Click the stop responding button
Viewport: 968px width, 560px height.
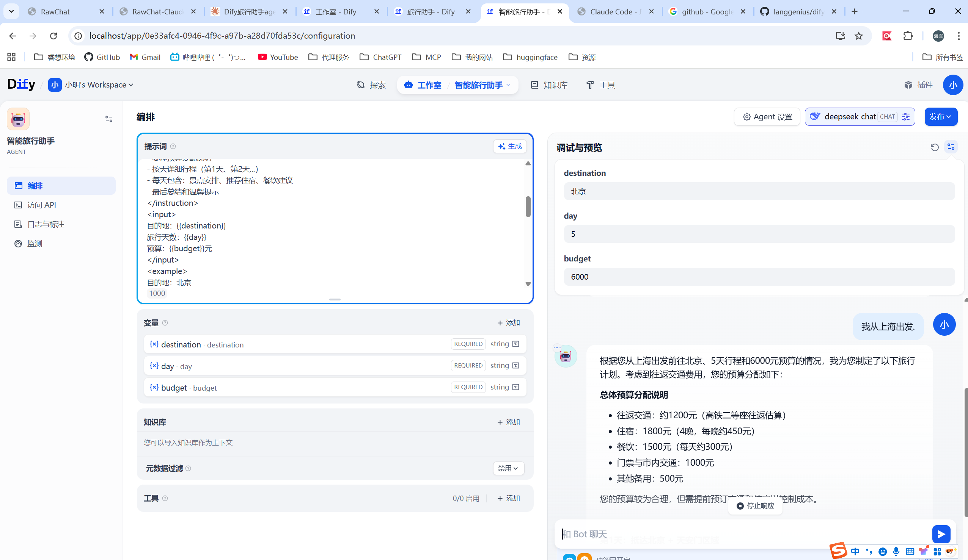pyautogui.click(x=755, y=506)
